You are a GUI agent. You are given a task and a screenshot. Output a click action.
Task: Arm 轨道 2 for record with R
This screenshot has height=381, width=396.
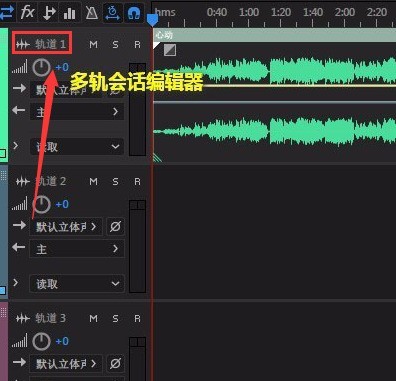[137, 182]
